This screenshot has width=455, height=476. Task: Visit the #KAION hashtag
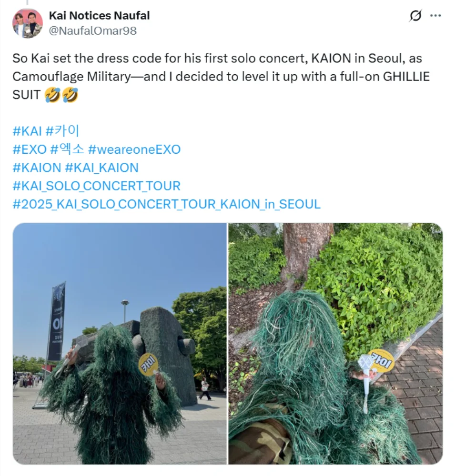pyautogui.click(x=37, y=168)
